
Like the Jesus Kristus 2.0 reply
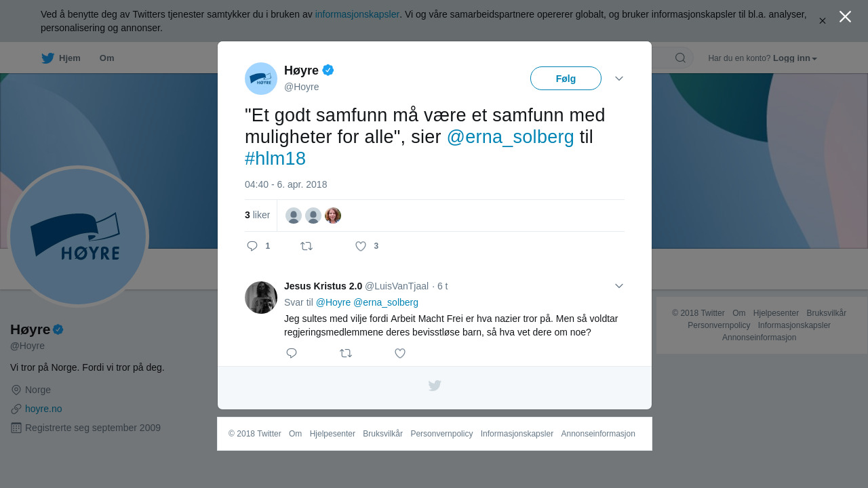point(400,353)
